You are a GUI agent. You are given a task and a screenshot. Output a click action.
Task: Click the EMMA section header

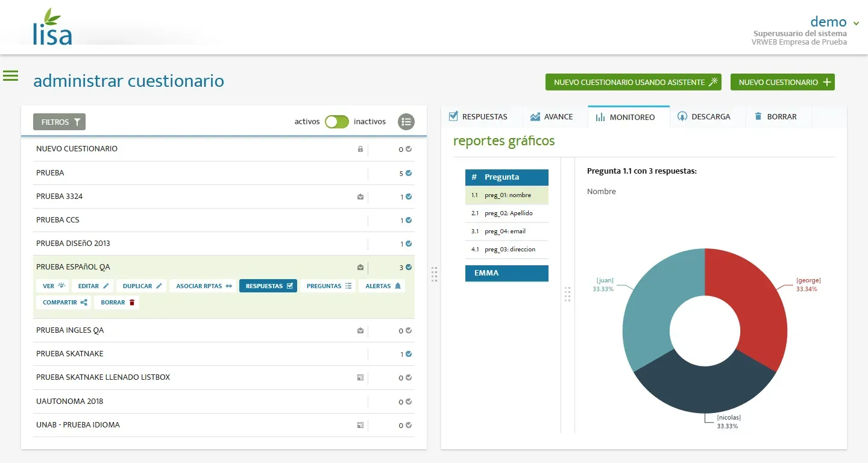click(507, 273)
